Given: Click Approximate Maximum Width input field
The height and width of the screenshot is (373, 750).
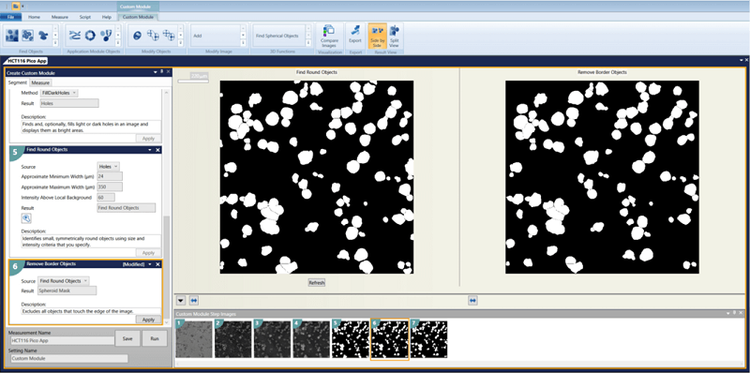Looking at the screenshot, I should [x=110, y=186].
